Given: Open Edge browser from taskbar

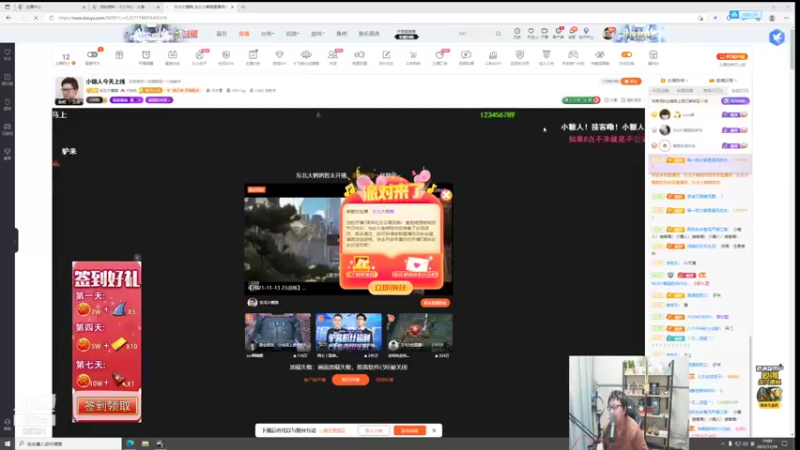Looking at the screenshot, I should tap(130, 444).
